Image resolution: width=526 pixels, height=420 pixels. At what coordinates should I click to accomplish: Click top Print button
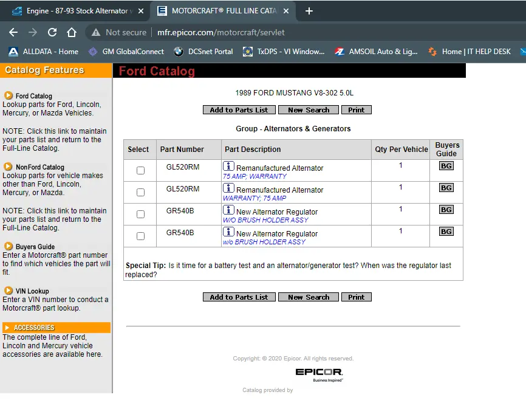click(x=357, y=110)
